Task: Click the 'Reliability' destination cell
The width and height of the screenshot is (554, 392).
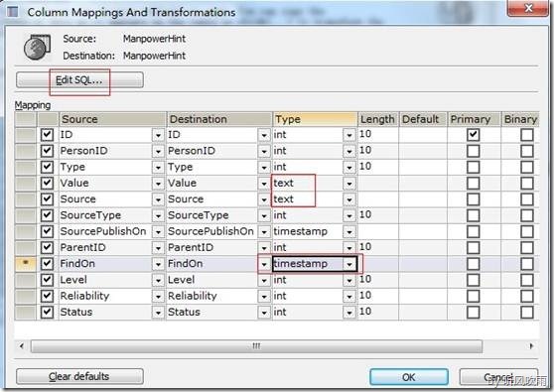Action: 211,296
